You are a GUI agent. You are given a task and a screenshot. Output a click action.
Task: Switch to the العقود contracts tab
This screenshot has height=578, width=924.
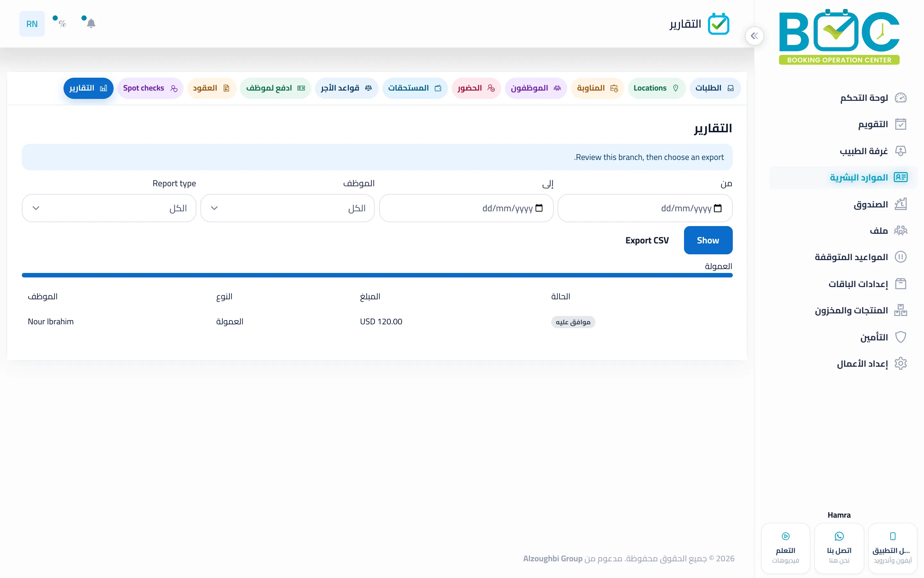(211, 88)
